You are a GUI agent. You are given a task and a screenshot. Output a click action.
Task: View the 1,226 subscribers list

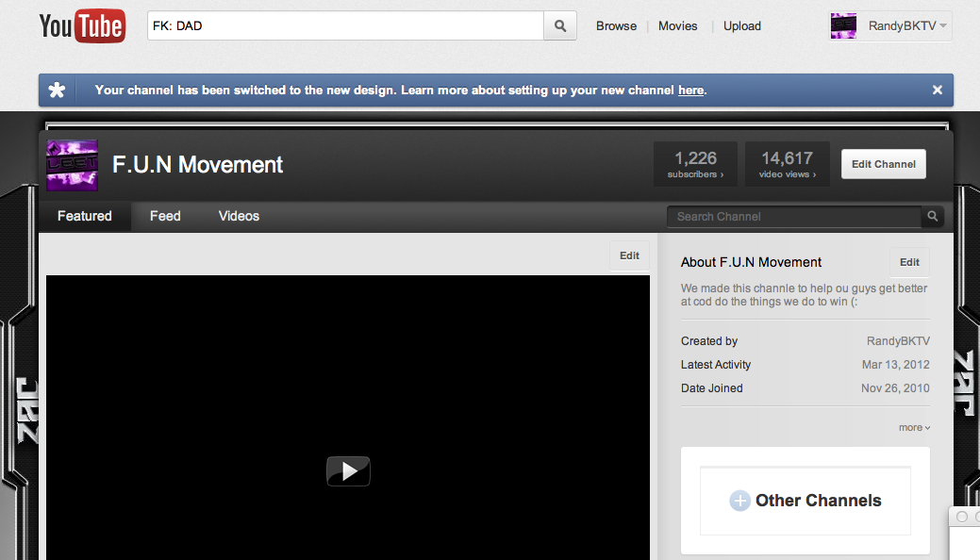pyautogui.click(x=696, y=164)
